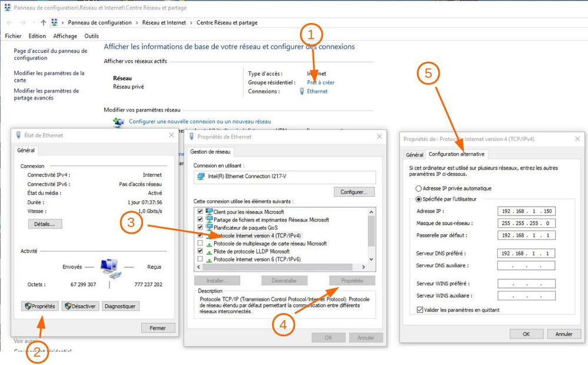Viewport: 588px width, 365px height.
Task: Click Annuler in TCP/IPv4 properties dialog
Action: coord(564,334)
